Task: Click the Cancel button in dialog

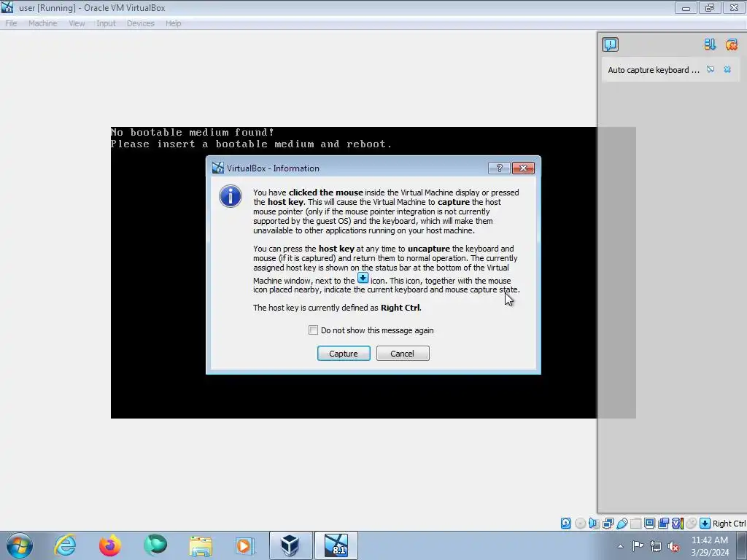Action: (x=403, y=354)
